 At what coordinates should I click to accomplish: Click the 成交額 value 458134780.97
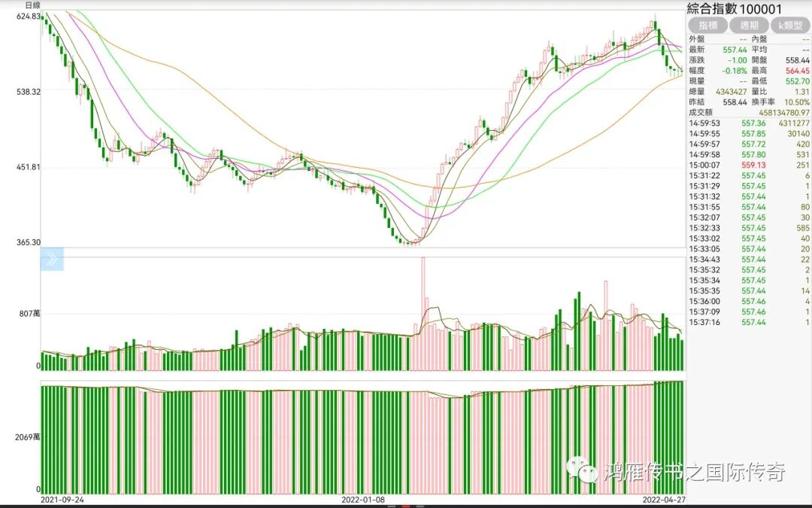point(784,112)
